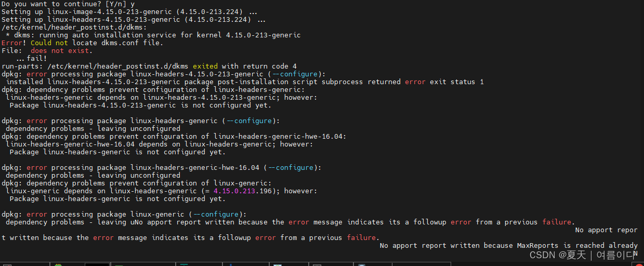The image size is (644, 266).
Task: Click the red circle icon at taskbar corner
Action: (x=639, y=264)
